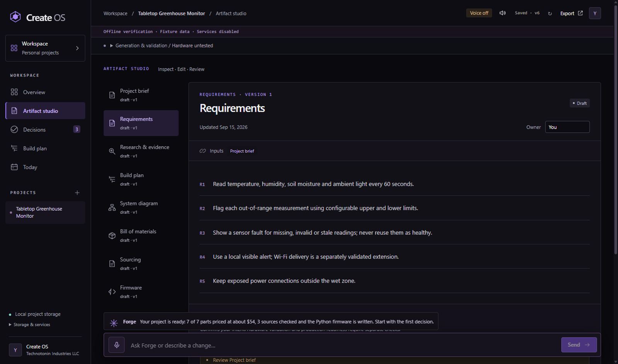Screen dimensions: 618x364
Task: Go to Today in the sidebar
Action: 45,167
